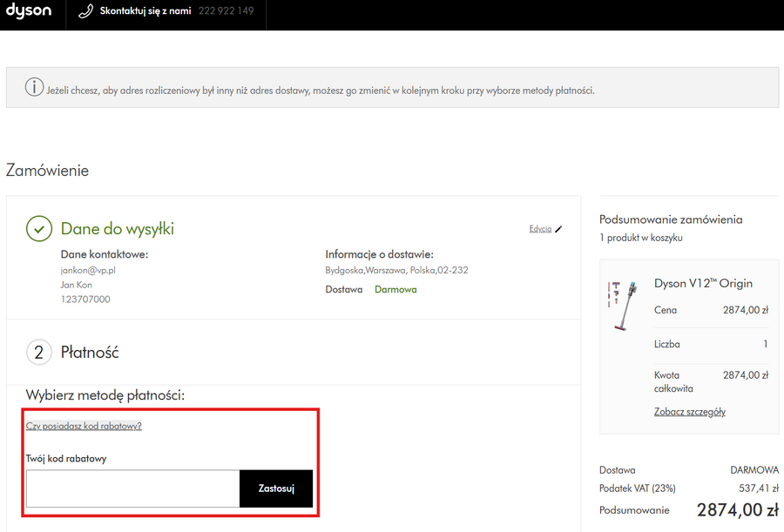Click the Dyson V12 Origin product name
Screen dimensions: 784x532
click(x=703, y=284)
